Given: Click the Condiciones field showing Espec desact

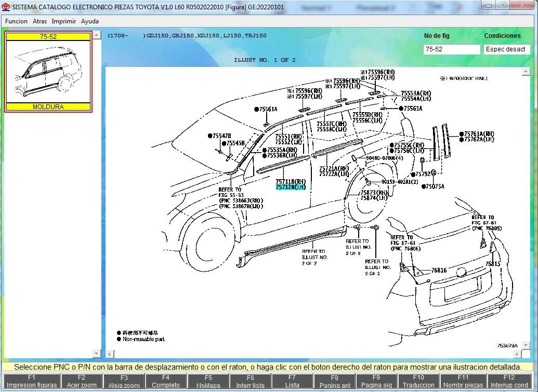Looking at the screenshot, I should tap(507, 49).
